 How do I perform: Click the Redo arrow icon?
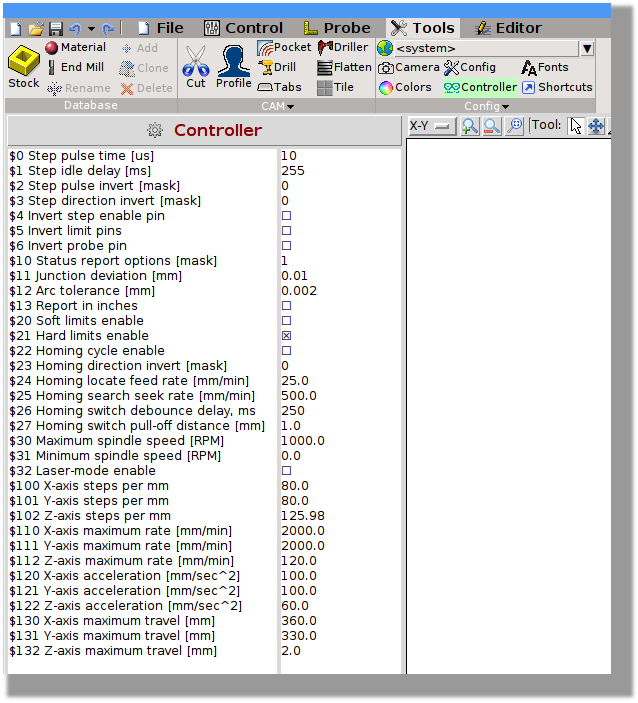108,29
